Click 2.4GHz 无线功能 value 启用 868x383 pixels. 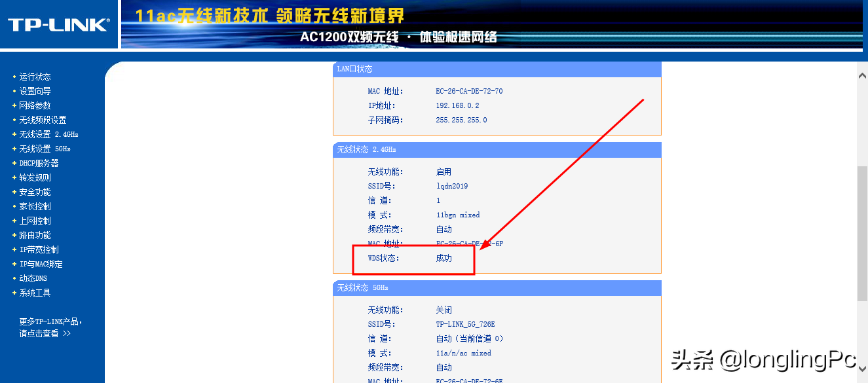[x=444, y=172]
